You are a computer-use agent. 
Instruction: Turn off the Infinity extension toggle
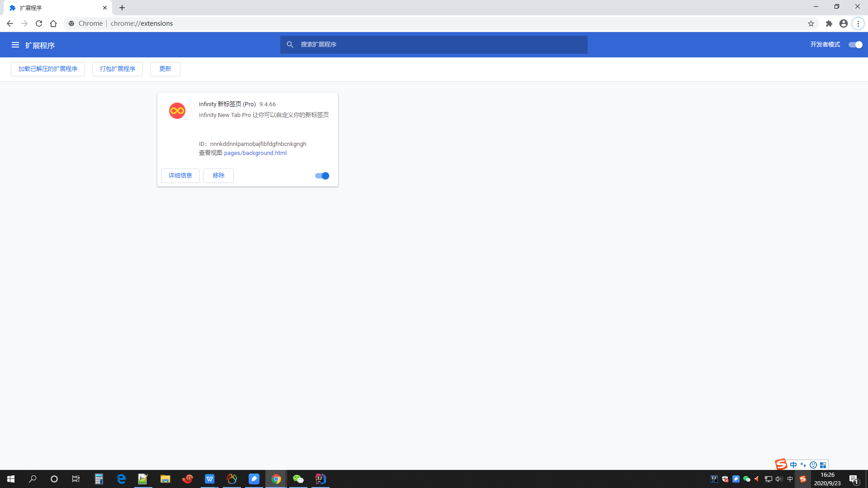tap(322, 176)
